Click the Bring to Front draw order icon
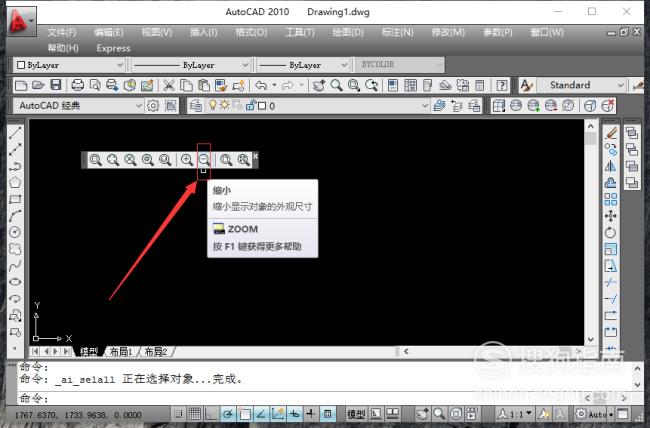This screenshot has height=428, width=650. tap(632, 133)
